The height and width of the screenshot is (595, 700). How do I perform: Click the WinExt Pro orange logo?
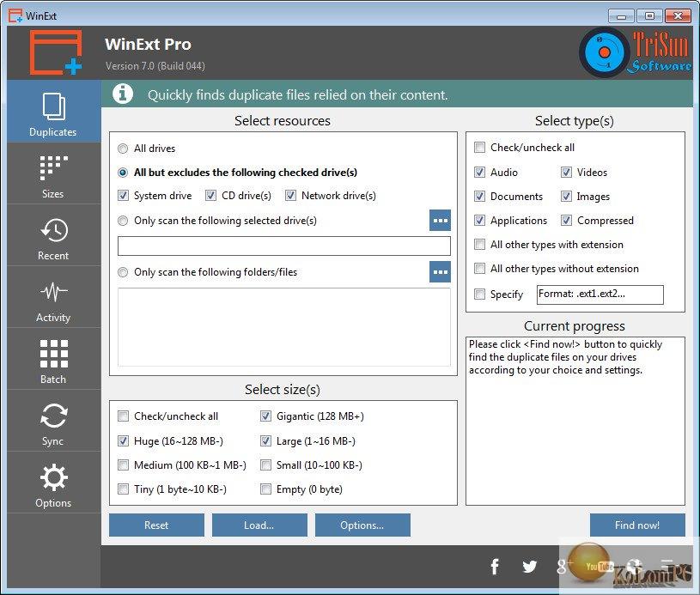(x=56, y=52)
